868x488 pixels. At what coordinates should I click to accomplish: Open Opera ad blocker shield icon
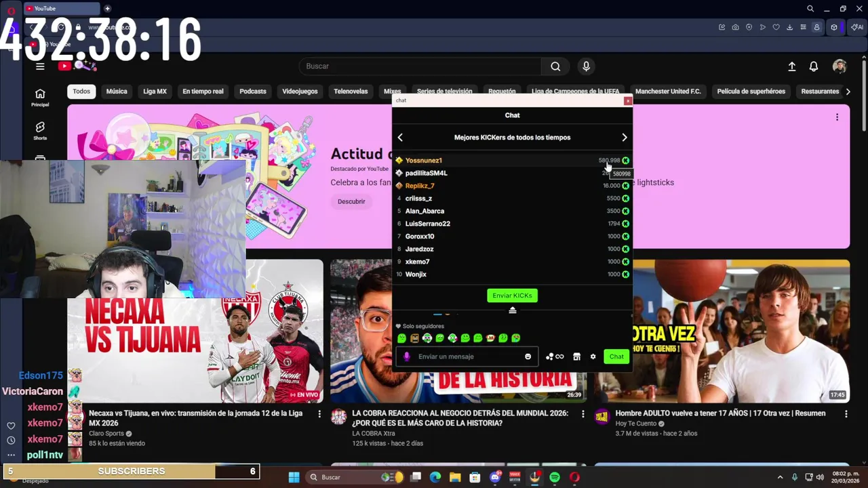click(749, 27)
